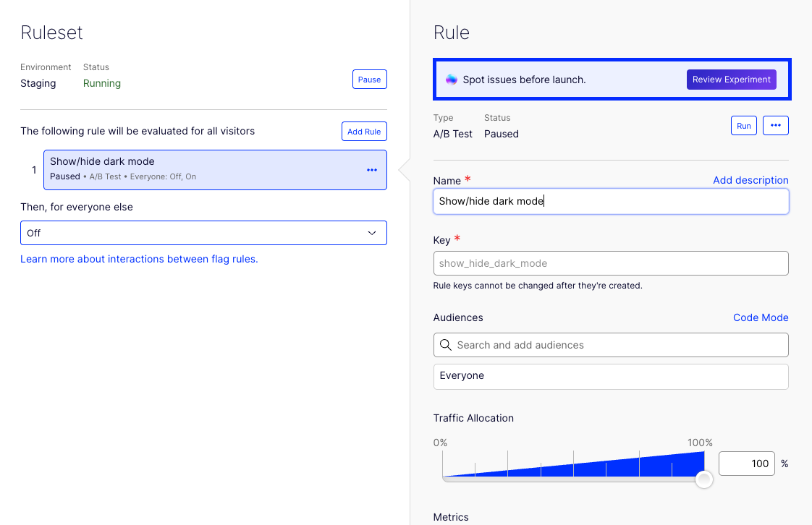Click the AI sparkle logo in the experiment banner
Screen dimensions: 812x525
pos(451,79)
